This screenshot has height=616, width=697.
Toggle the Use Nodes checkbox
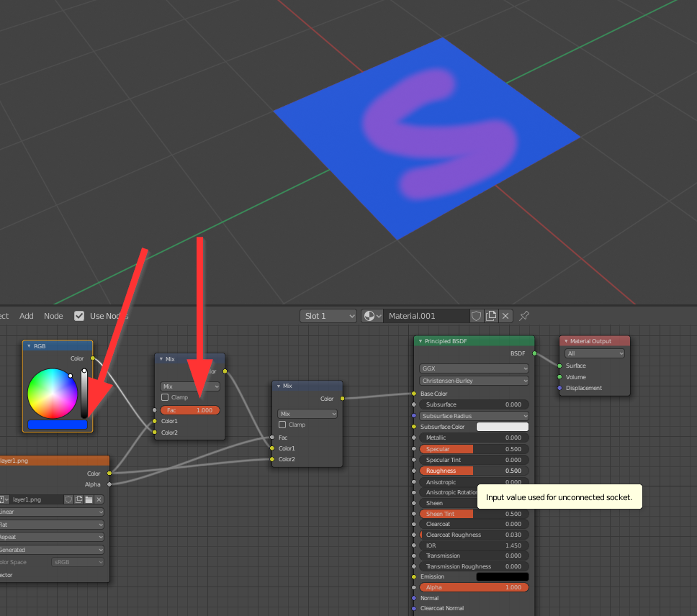[x=79, y=315]
